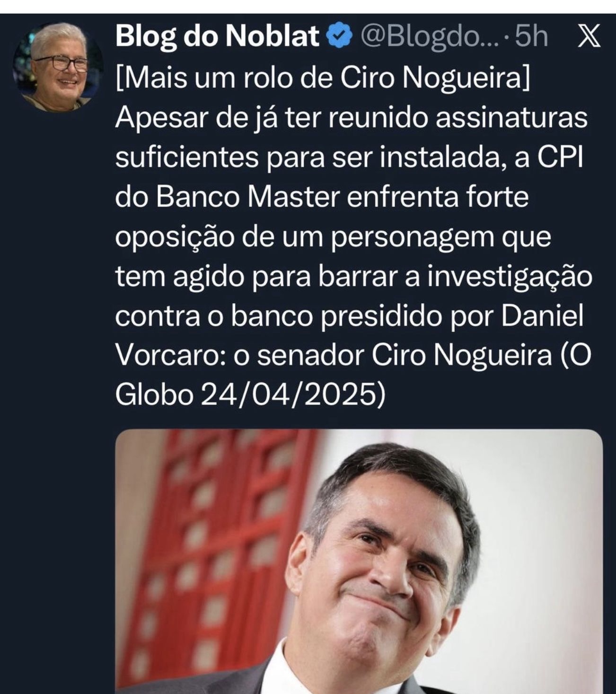Open the attached photo of the smiling senator

click(359, 562)
